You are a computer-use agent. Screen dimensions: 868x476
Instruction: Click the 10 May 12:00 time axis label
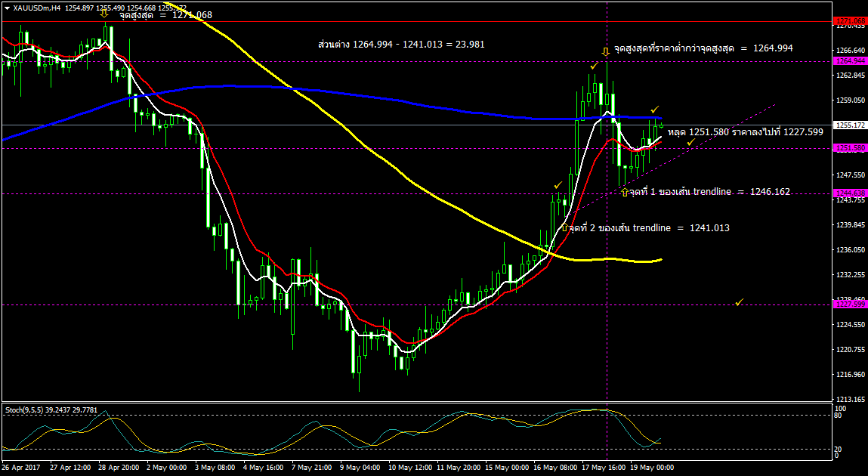410,468
